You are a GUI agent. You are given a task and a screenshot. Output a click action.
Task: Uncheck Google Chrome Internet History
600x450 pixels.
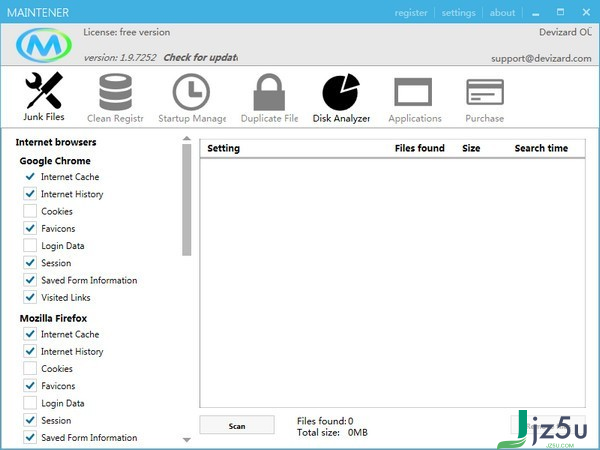click(x=30, y=194)
